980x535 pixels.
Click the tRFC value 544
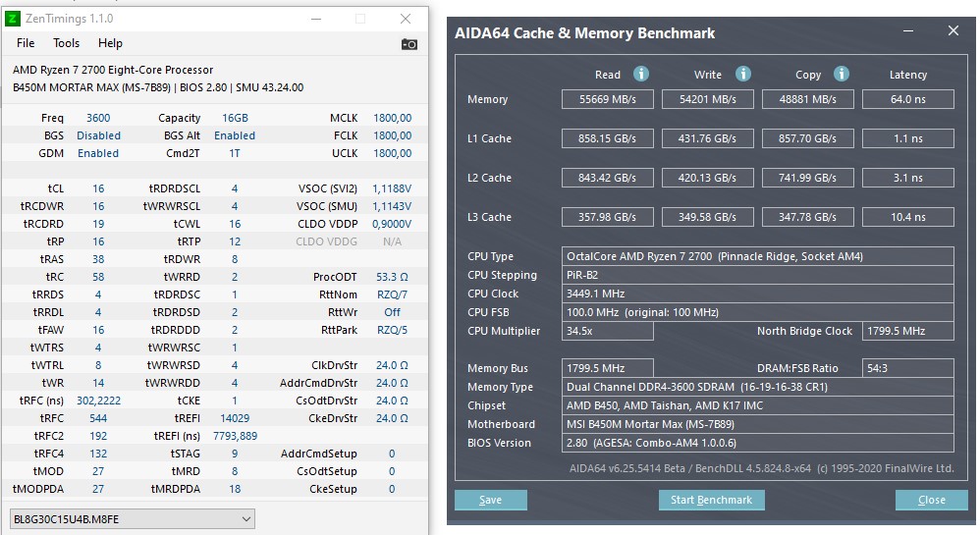point(98,418)
